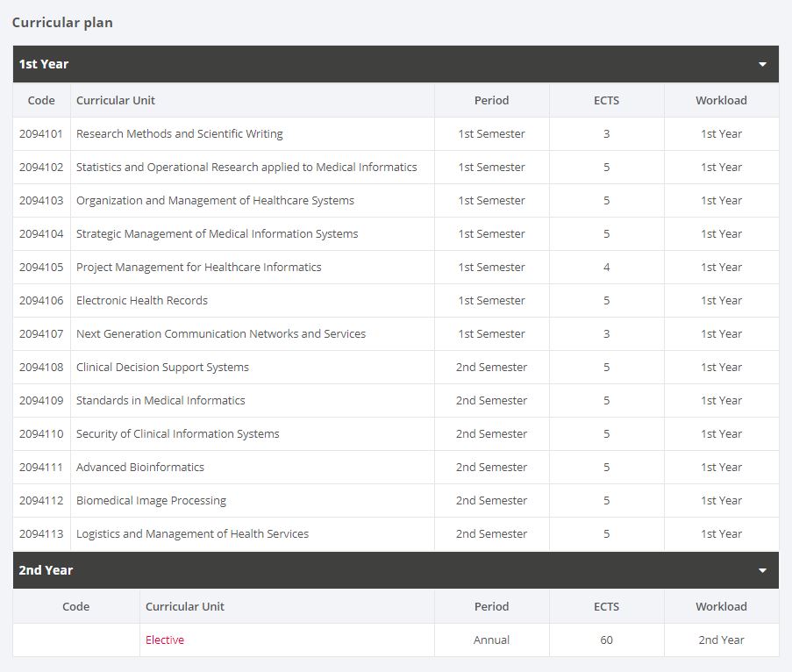
Task: Click 2nd Year Code column header
Action: [x=75, y=607]
